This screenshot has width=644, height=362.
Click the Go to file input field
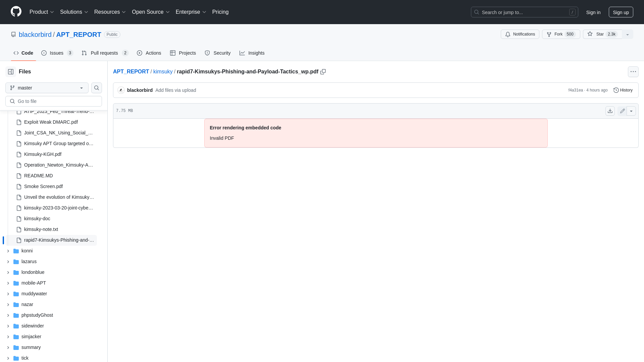54,101
